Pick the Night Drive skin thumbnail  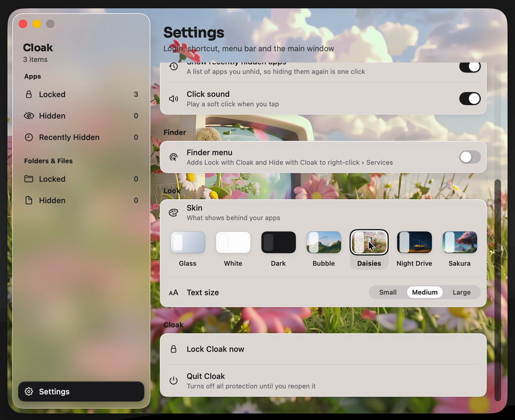click(415, 242)
